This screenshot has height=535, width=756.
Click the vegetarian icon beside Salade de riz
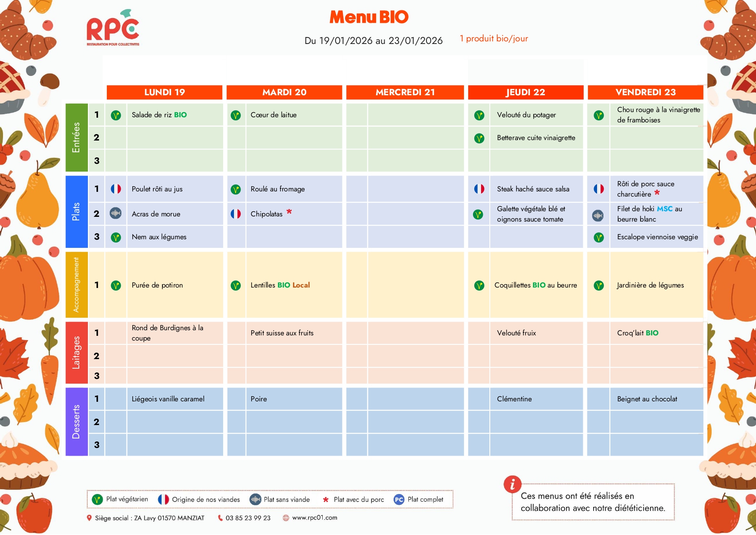[x=116, y=115]
